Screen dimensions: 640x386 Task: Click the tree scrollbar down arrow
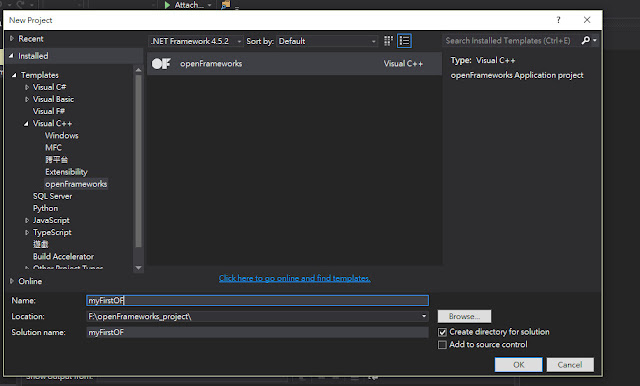[138, 268]
